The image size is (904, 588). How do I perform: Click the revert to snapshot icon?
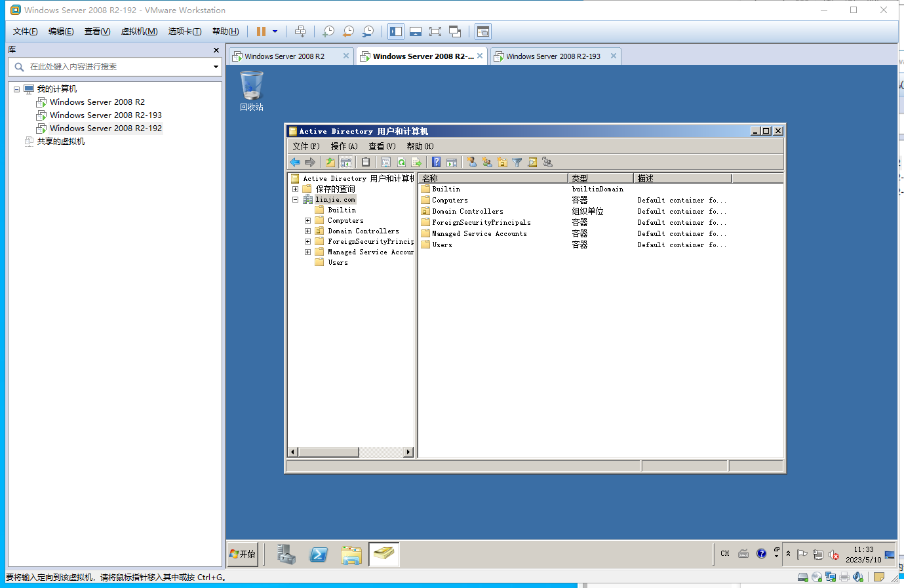click(348, 31)
